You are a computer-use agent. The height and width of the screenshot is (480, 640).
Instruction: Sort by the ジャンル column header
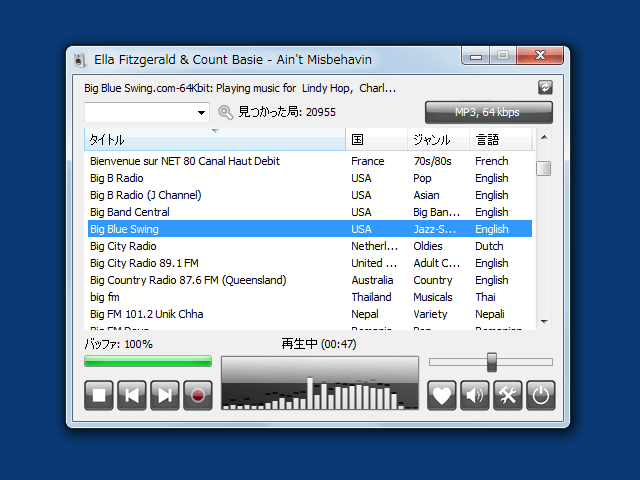[x=438, y=140]
